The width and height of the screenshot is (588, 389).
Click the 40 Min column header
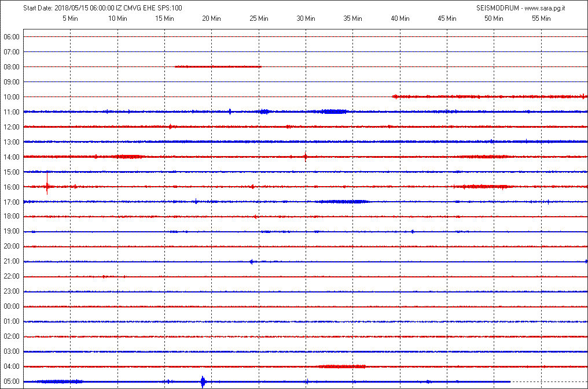tap(400, 18)
